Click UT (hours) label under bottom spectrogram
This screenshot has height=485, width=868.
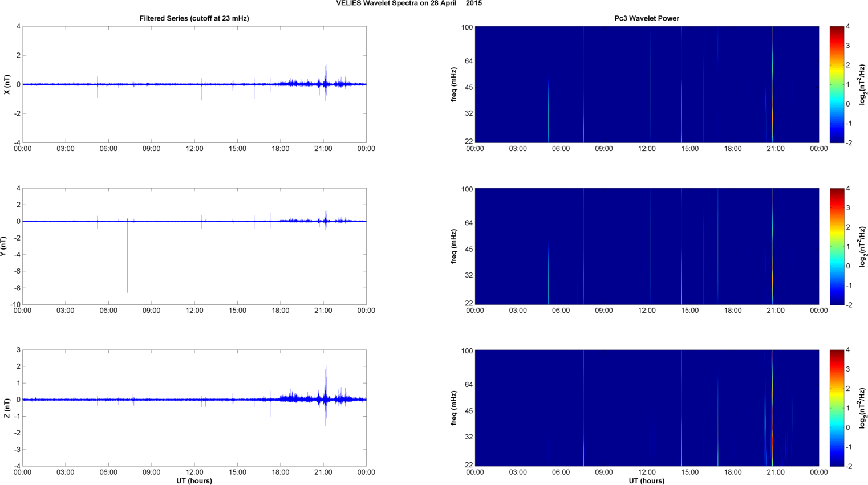pyautogui.click(x=647, y=481)
